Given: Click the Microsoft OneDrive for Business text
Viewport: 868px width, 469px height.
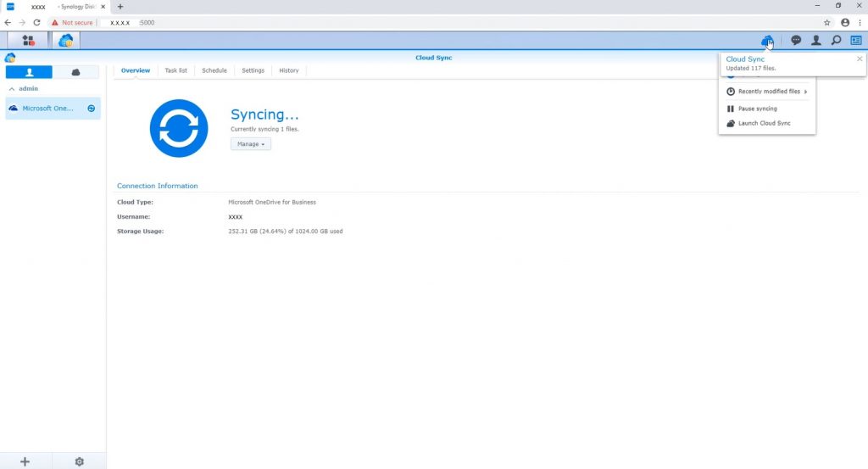Looking at the screenshot, I should coord(272,202).
